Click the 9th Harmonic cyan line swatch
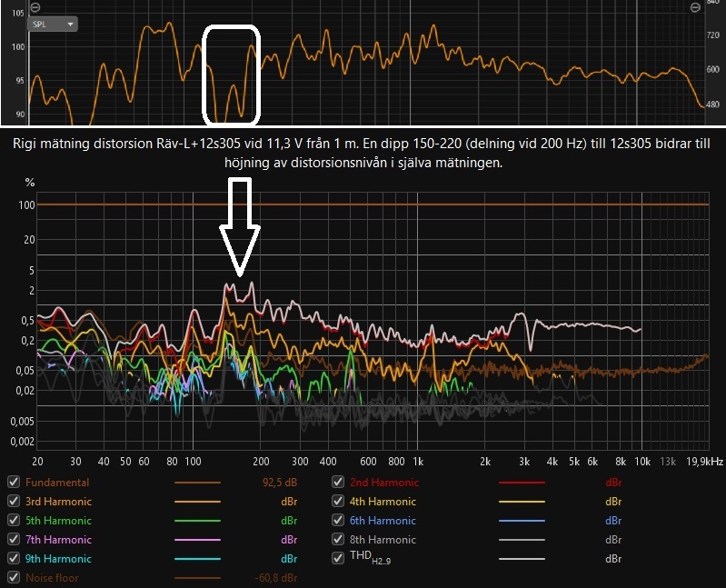The width and height of the screenshot is (726, 588). pos(197,559)
